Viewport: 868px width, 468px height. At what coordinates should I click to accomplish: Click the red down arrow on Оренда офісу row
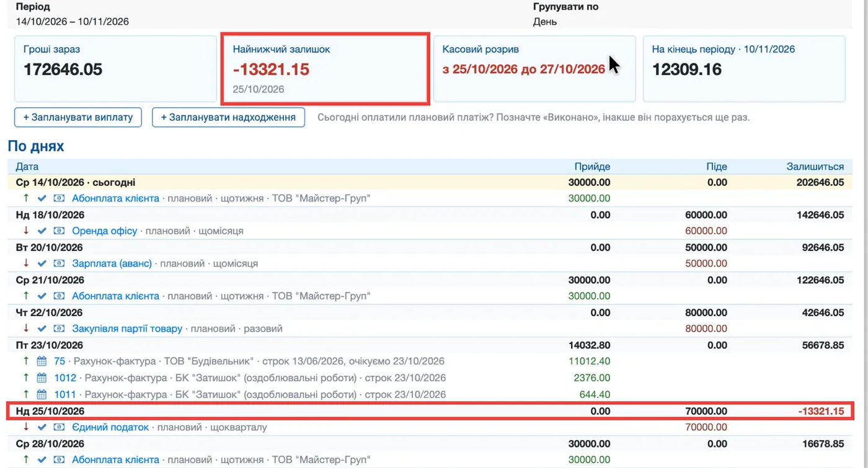(x=26, y=231)
